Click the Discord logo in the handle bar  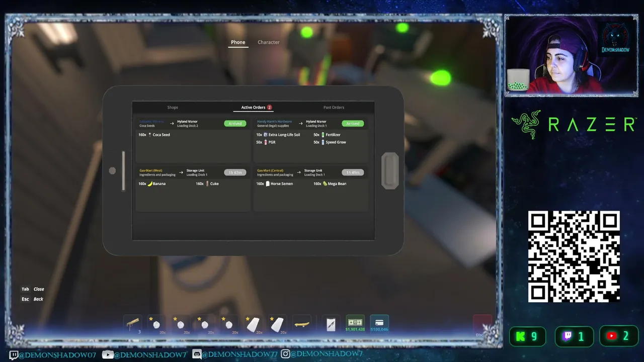point(197,355)
